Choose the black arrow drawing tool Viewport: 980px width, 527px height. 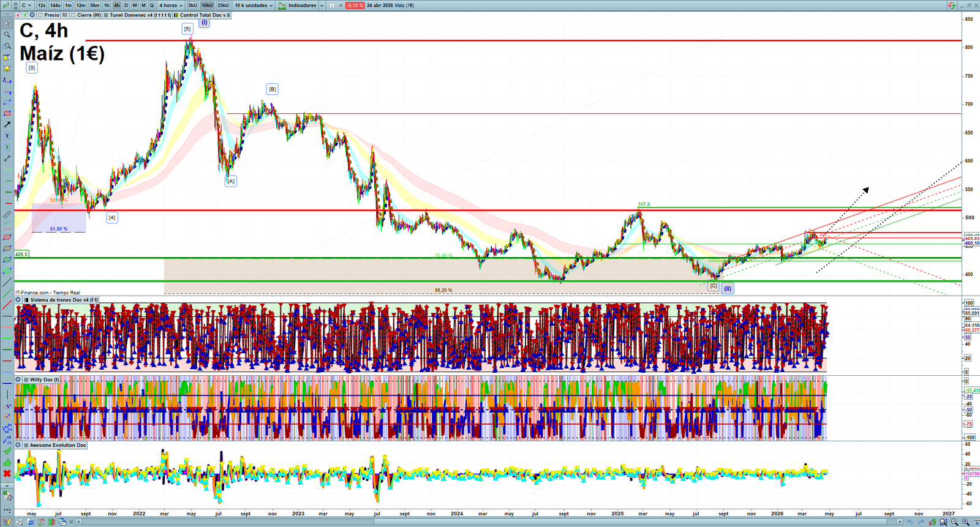7,125
